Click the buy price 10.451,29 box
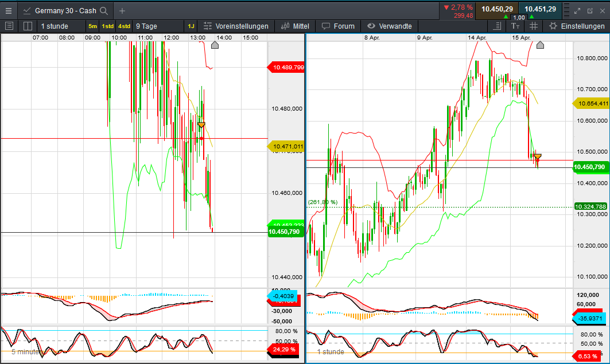The width and height of the screenshot is (610, 364). click(x=540, y=10)
